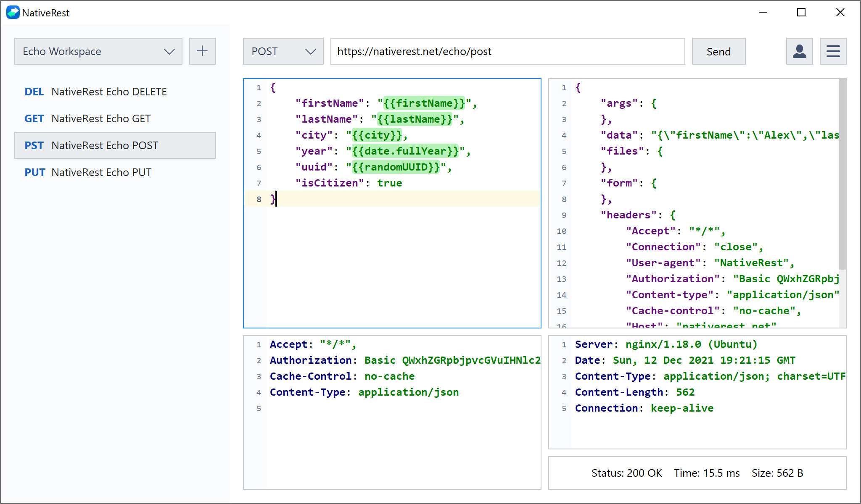
Task: Click the Authorization request header line
Action: click(405, 360)
